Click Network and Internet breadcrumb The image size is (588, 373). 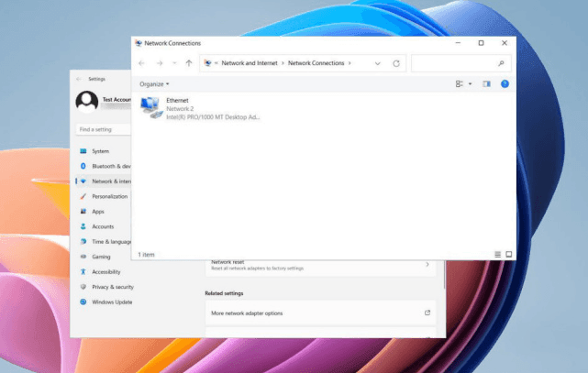coord(250,63)
